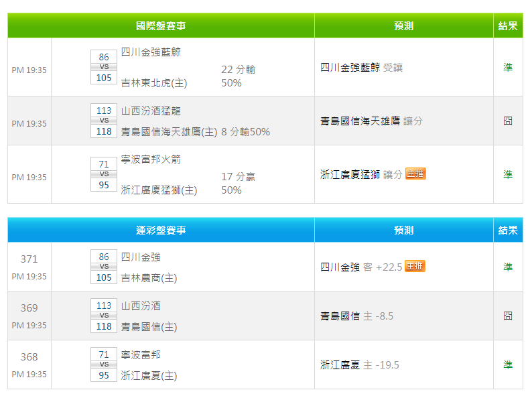Open team 浙江廣廈猛獅(主) in match list
Image resolution: width=532 pixels, height=394 pixels.
pos(159,190)
